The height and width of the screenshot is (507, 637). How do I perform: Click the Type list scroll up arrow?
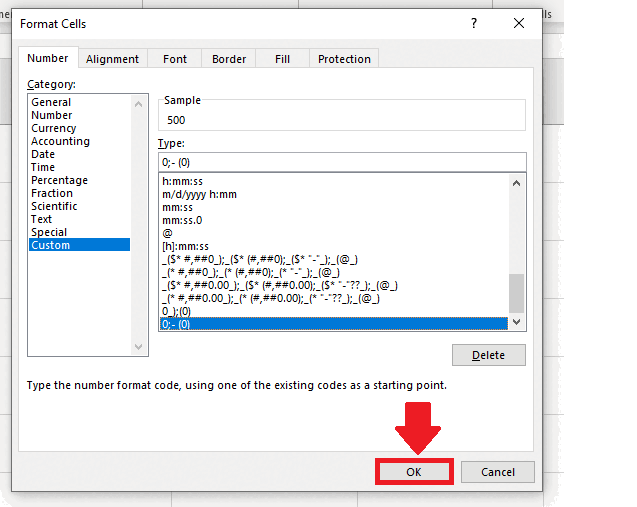pos(516,183)
